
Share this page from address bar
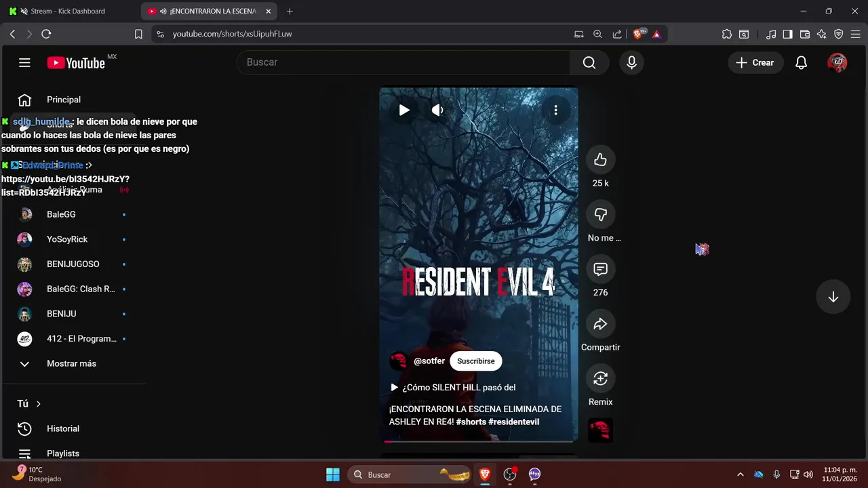coord(616,34)
